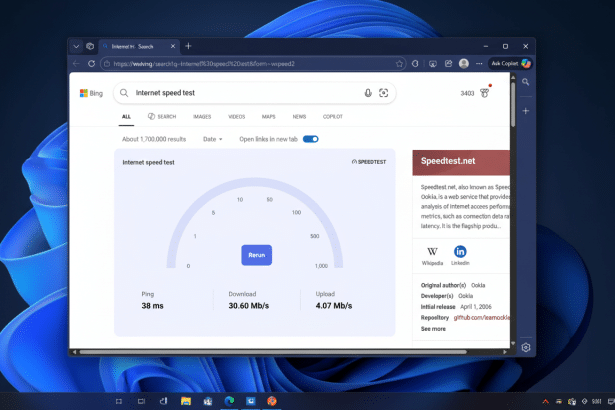
Task: Switch to the NEWS tab
Action: [x=299, y=117]
